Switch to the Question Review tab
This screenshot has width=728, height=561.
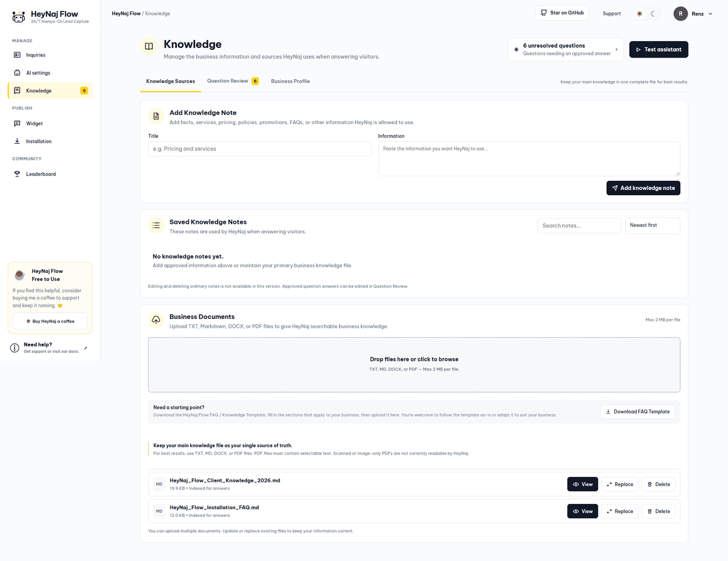tap(233, 81)
